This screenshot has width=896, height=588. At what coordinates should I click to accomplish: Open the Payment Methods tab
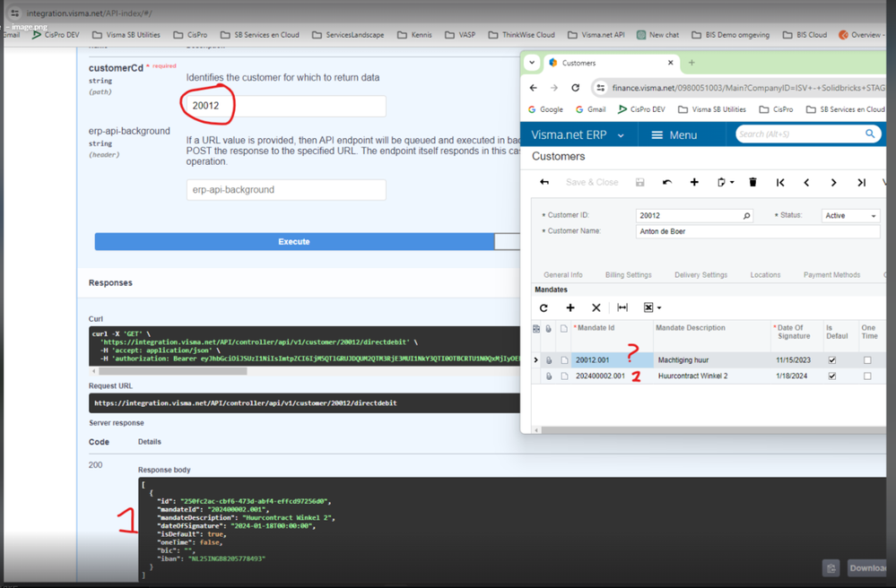click(831, 275)
